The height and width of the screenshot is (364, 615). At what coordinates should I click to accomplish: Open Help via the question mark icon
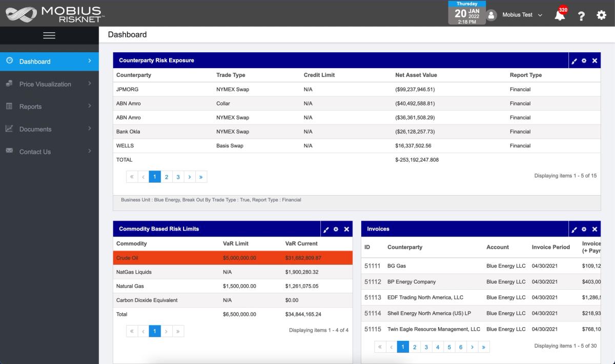[581, 15]
